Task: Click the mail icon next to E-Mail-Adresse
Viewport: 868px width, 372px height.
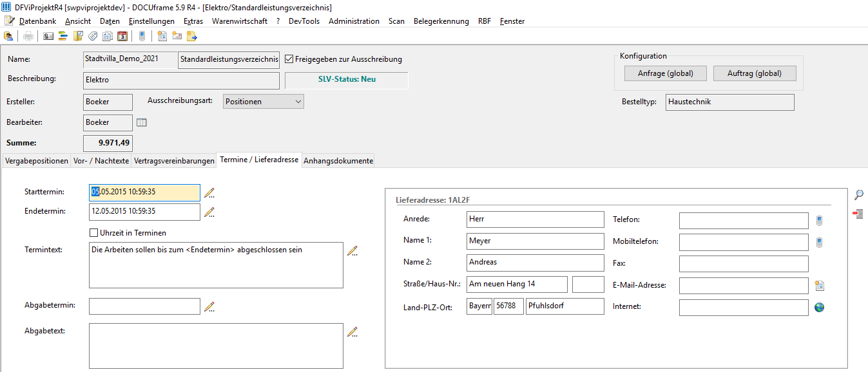Action: click(820, 286)
